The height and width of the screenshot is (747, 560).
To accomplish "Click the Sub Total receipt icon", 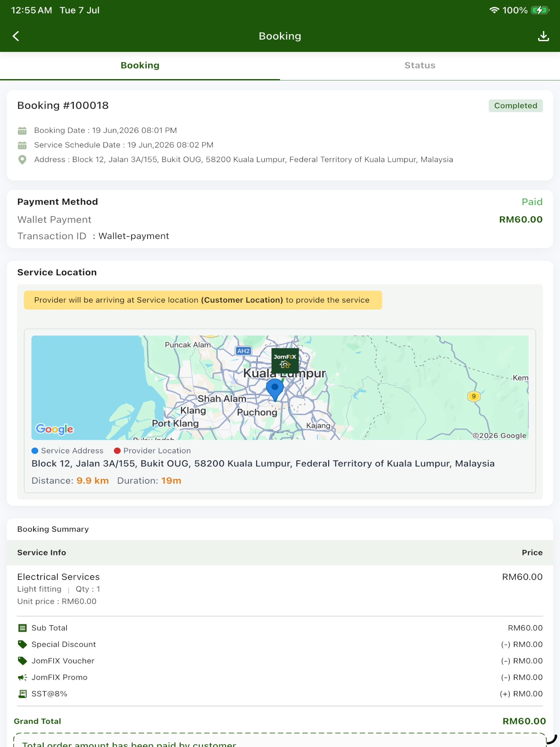I will (x=22, y=628).
